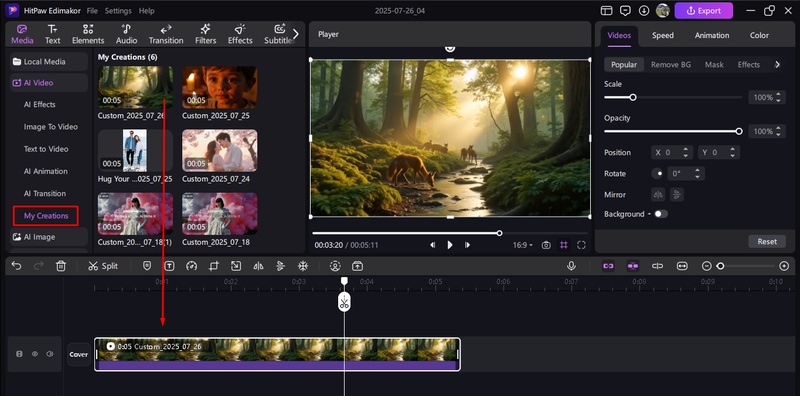Viewport: 800px width, 396px height.
Task: Open the Media tab
Action: 22,34
